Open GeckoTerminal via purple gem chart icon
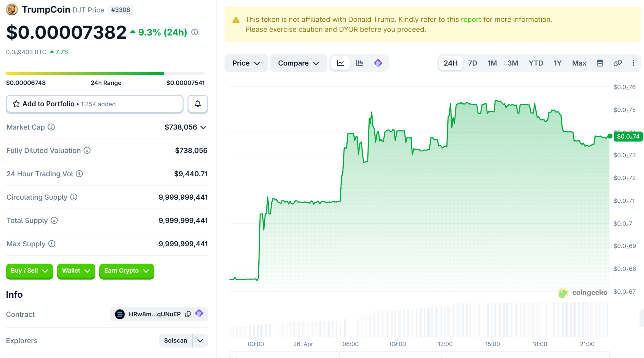 coord(378,63)
